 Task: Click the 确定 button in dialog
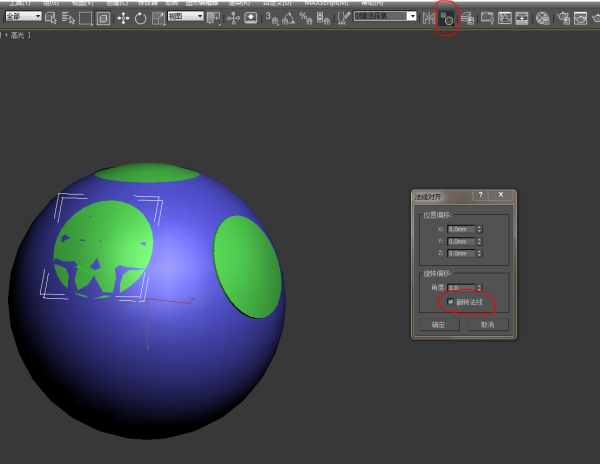click(439, 325)
